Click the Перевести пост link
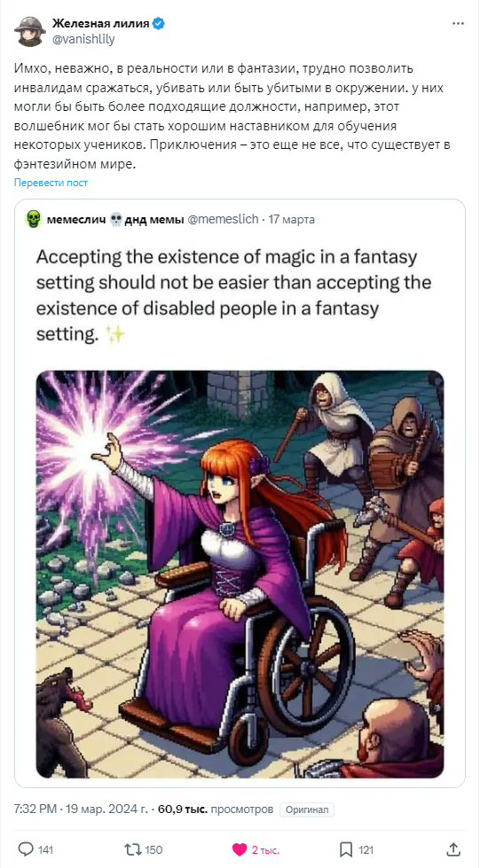This screenshot has width=496, height=868. pos(51,183)
